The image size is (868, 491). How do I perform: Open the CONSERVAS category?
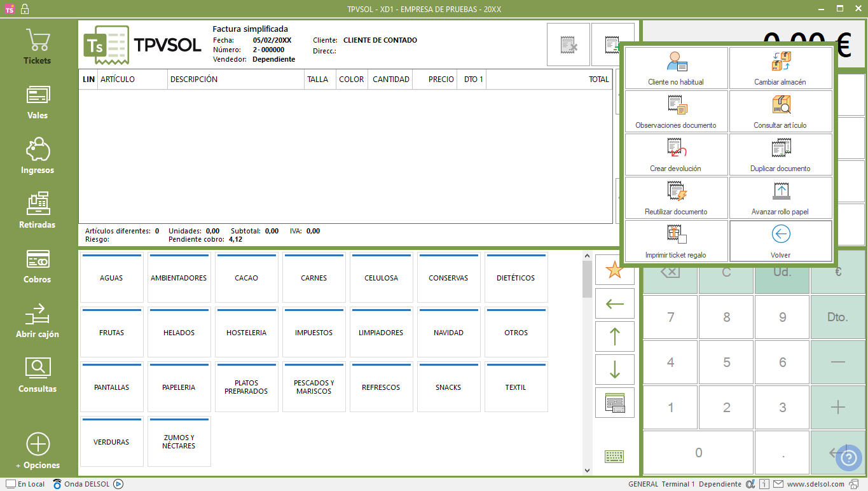tap(449, 278)
